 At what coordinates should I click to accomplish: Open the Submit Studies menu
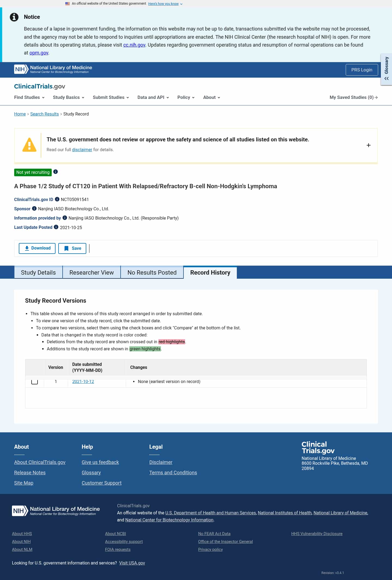[111, 97]
